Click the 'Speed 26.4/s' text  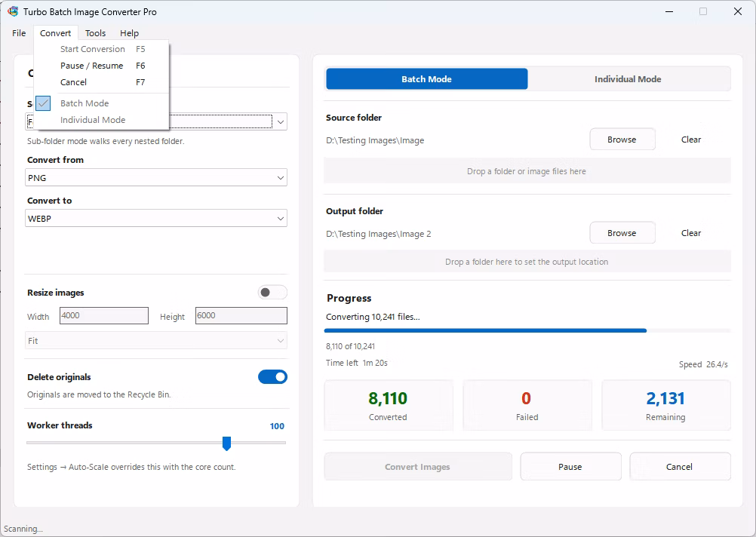(703, 364)
